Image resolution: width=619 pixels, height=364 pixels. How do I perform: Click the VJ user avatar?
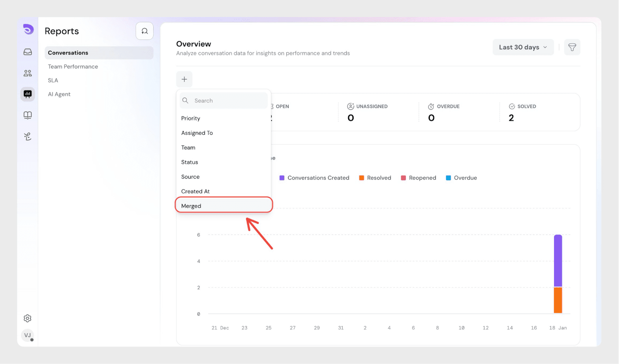(27, 335)
